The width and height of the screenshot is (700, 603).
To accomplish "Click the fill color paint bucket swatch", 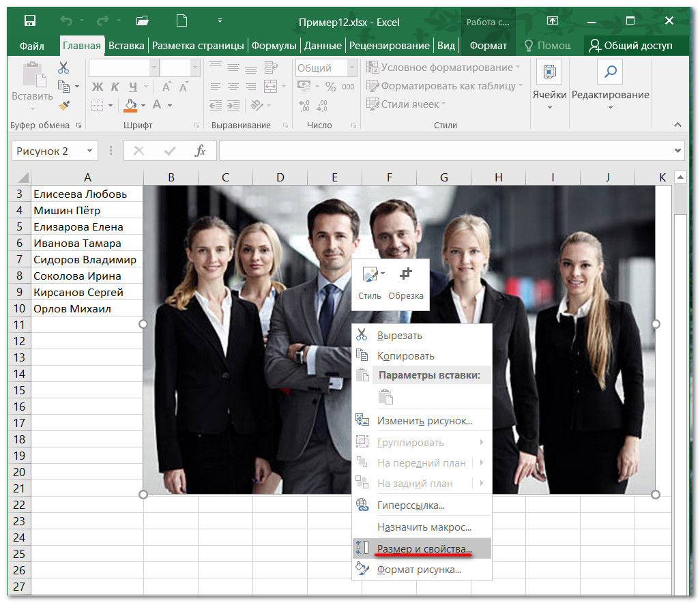I will (x=130, y=105).
